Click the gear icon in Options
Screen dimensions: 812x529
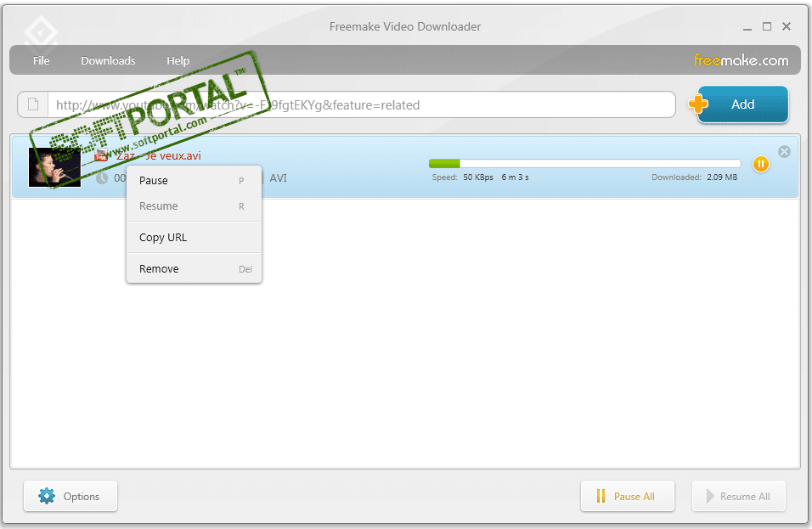pos(47,496)
